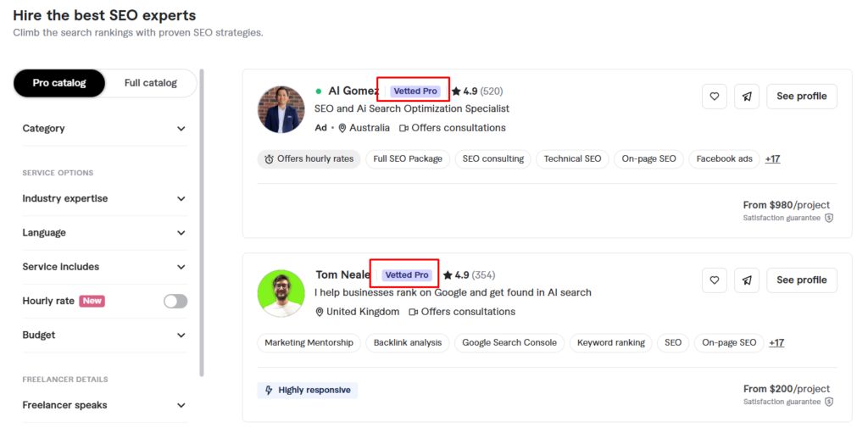This screenshot has height=427, width=868.
Task: Show 17 more tags for Tom Neale
Action: (776, 343)
